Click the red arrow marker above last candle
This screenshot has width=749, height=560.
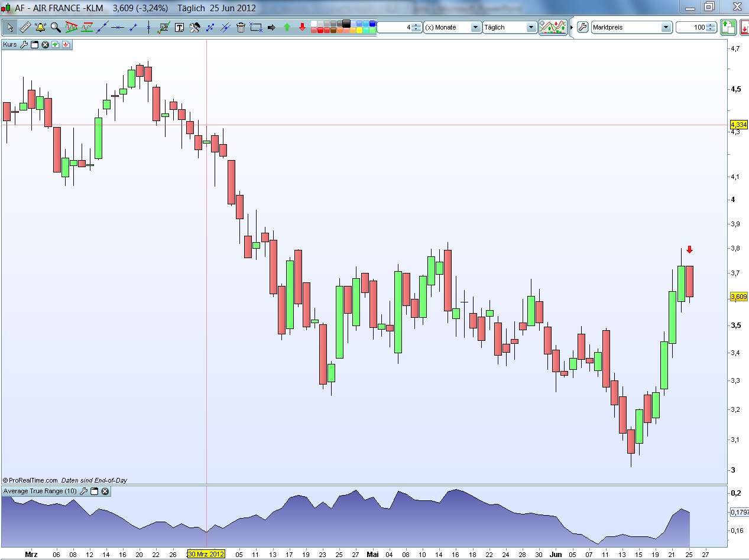689,250
